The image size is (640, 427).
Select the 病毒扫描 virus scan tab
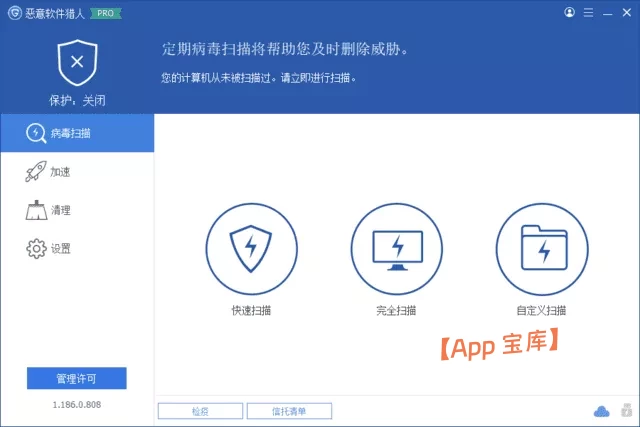coord(77,133)
